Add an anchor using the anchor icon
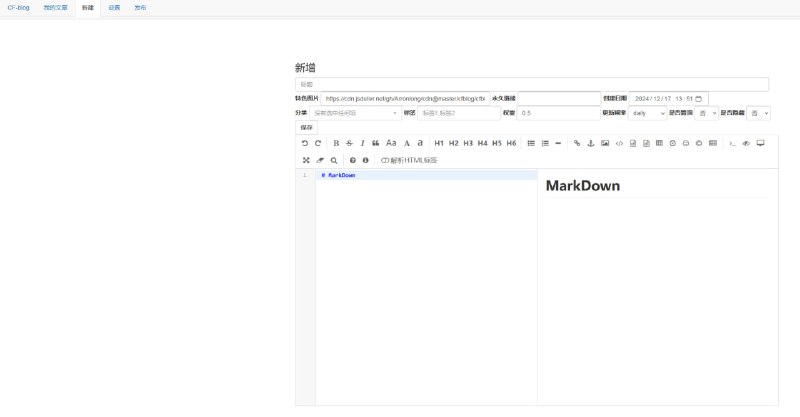 point(590,143)
